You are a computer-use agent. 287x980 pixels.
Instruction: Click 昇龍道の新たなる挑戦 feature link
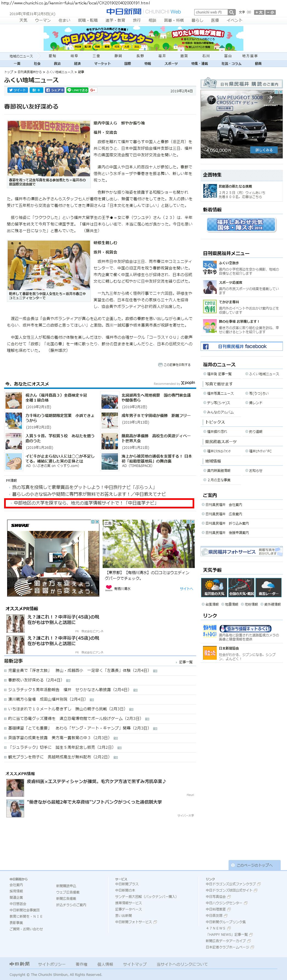click(x=235, y=186)
